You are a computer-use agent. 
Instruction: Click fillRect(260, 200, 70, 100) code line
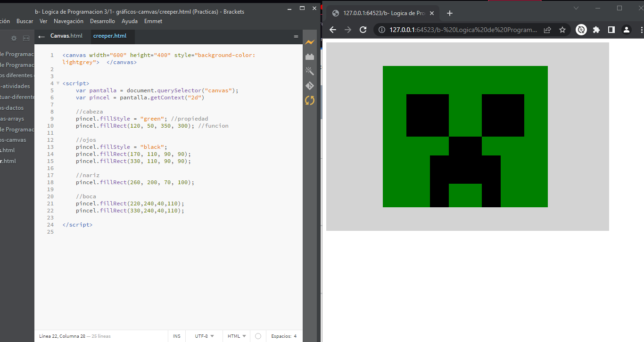pos(135,182)
